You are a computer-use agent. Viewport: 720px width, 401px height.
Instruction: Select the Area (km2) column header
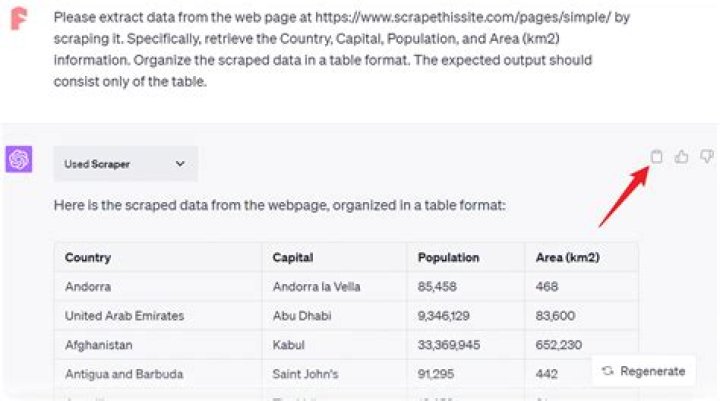point(567,257)
